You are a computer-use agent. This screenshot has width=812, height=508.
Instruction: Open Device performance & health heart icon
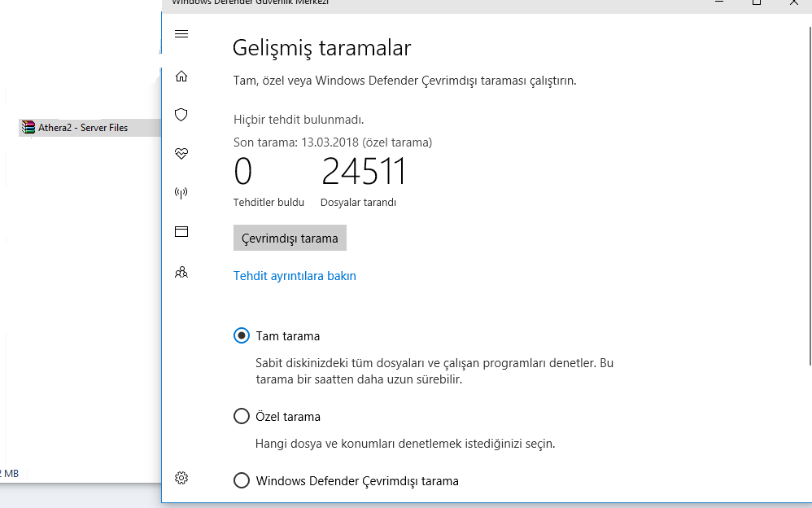pos(181,153)
